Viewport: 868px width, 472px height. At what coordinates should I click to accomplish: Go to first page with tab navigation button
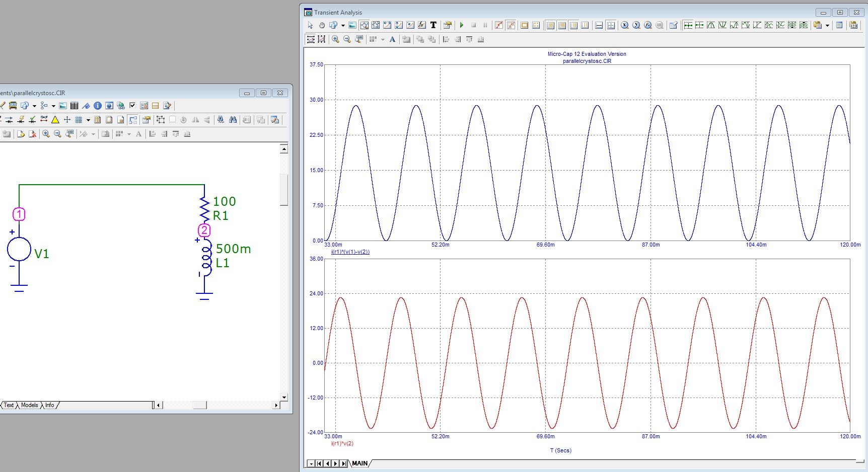coord(319,463)
